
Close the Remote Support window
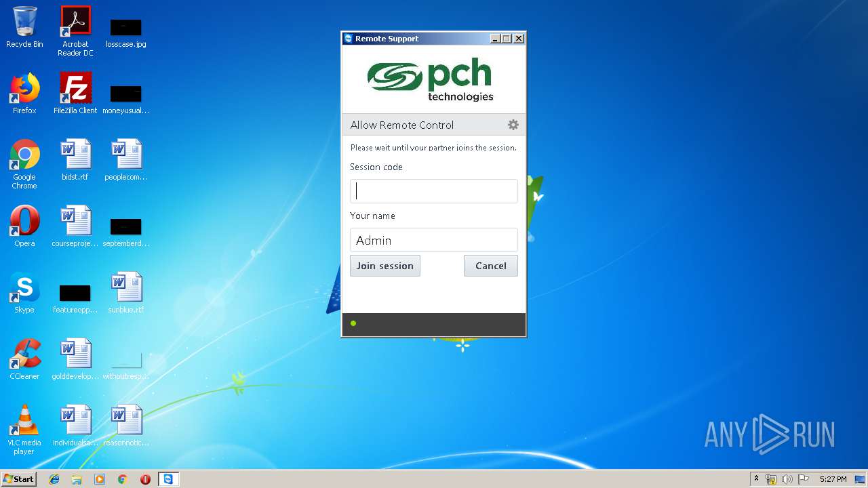[519, 39]
